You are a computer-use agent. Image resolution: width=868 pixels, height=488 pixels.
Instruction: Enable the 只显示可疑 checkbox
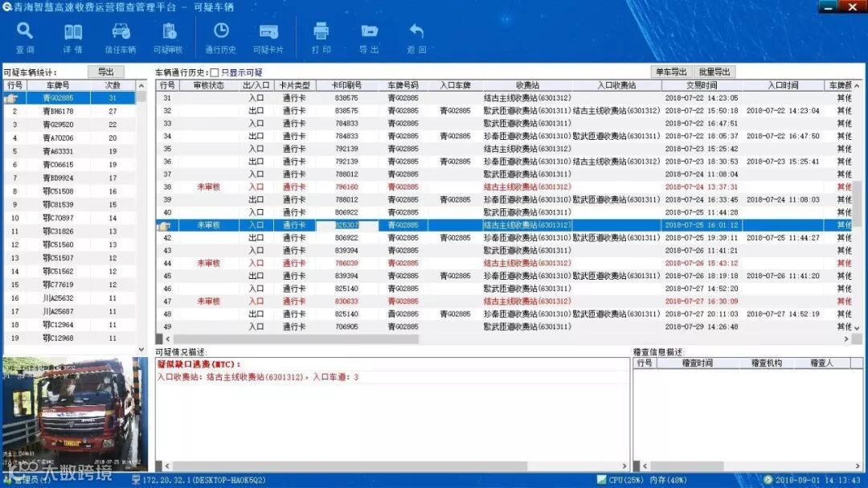click(x=215, y=72)
